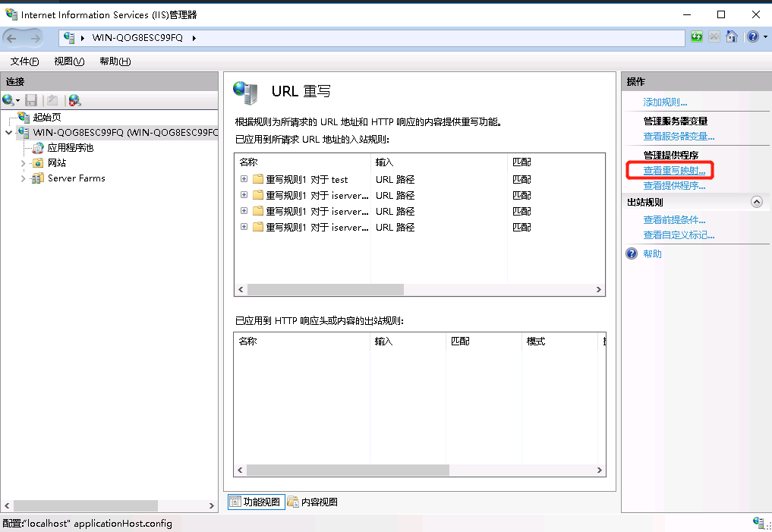Click the 添加规则... link
The width and height of the screenshot is (772, 532).
point(665,102)
